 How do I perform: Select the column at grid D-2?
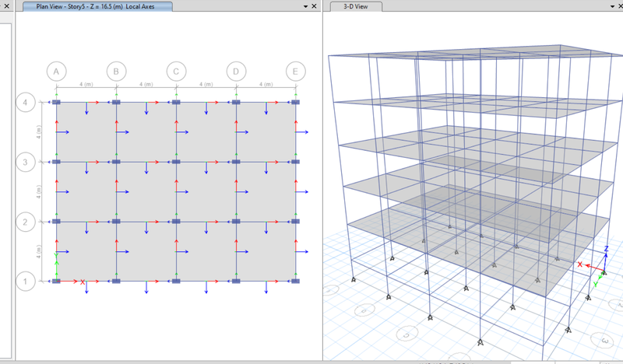236,222
